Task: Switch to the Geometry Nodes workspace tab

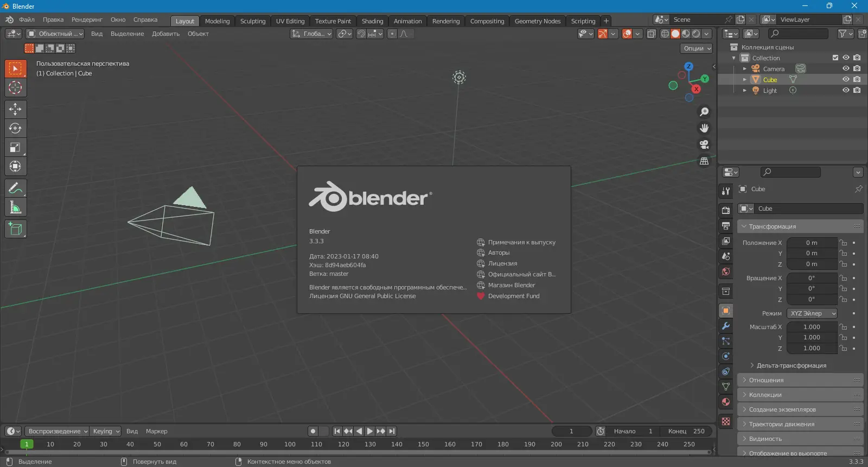Action: [x=538, y=21]
